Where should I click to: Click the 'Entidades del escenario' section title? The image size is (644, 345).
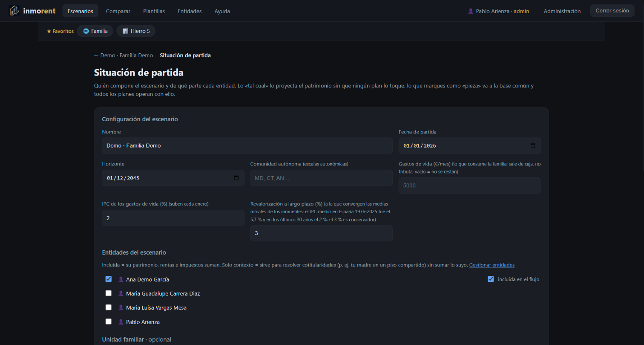[x=134, y=252]
